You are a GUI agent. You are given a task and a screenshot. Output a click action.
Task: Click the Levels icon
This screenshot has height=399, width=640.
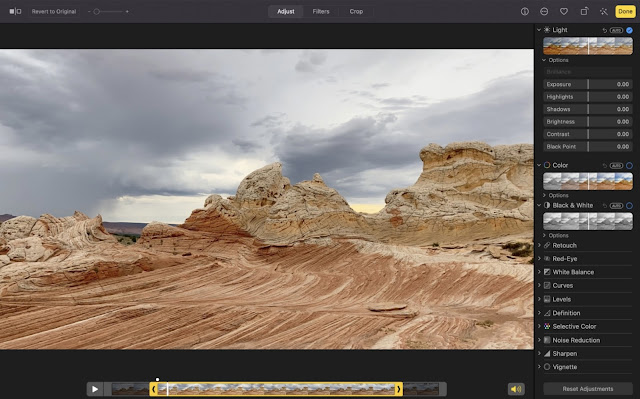tap(547, 299)
